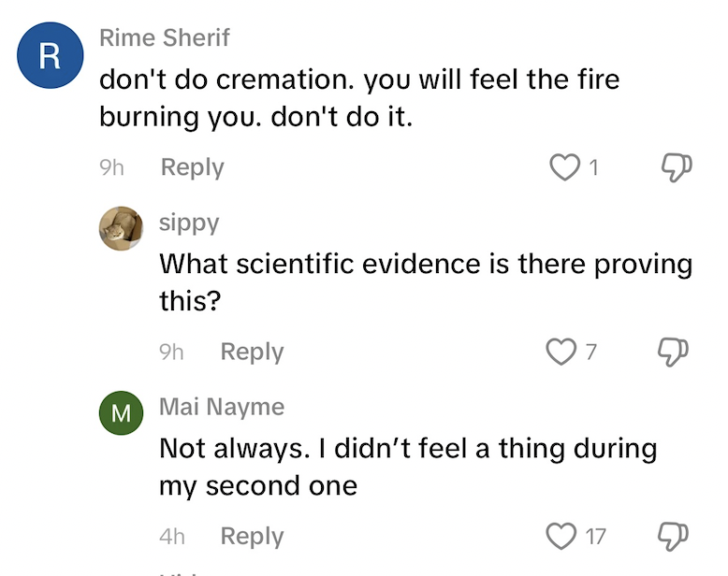
Task: Reply to Mai Nayme's comment
Action: 252,537
